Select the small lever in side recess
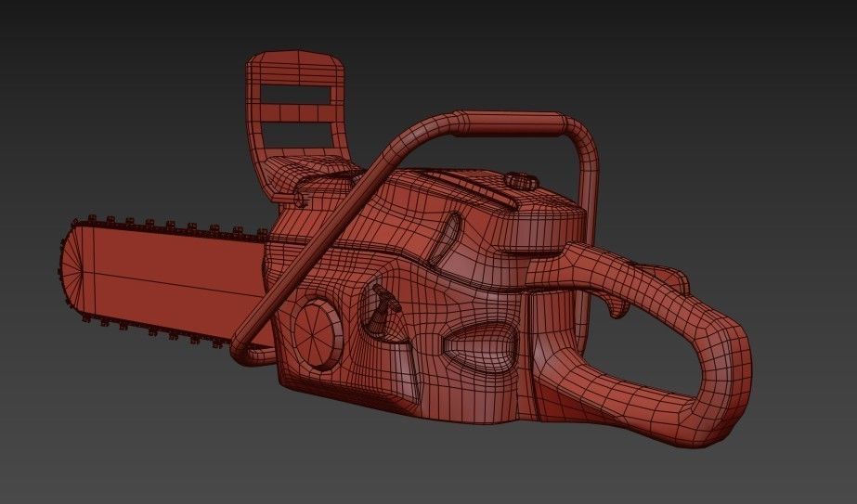The height and width of the screenshot is (504, 857). (x=383, y=308)
